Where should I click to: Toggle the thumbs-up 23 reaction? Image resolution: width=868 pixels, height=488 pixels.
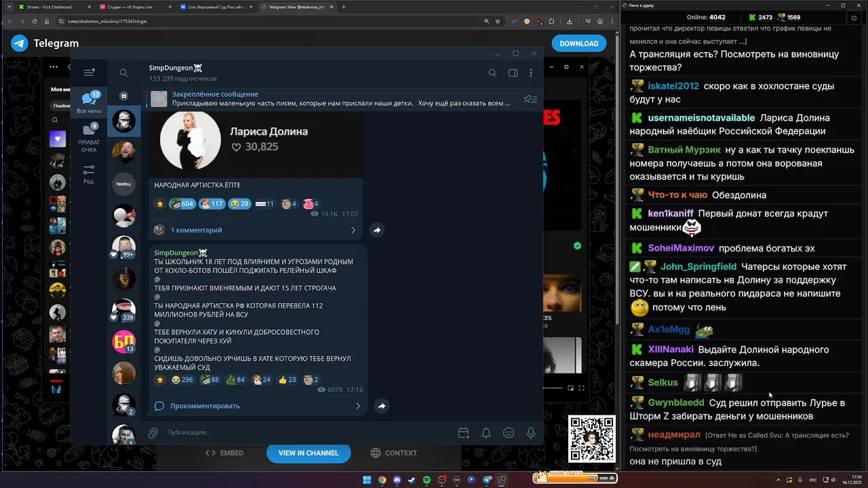[288, 380]
